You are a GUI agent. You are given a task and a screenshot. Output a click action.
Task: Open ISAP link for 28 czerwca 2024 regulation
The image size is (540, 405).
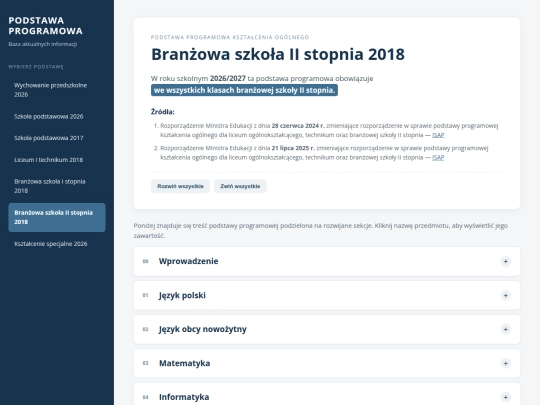tap(438, 135)
